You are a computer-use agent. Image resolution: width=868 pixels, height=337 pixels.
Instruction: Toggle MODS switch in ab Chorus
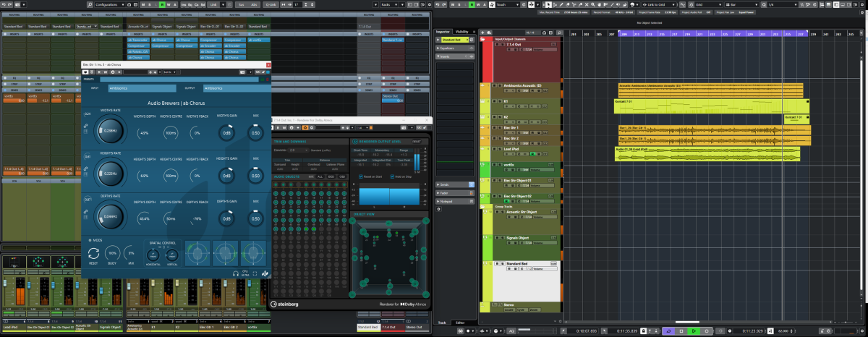point(90,240)
